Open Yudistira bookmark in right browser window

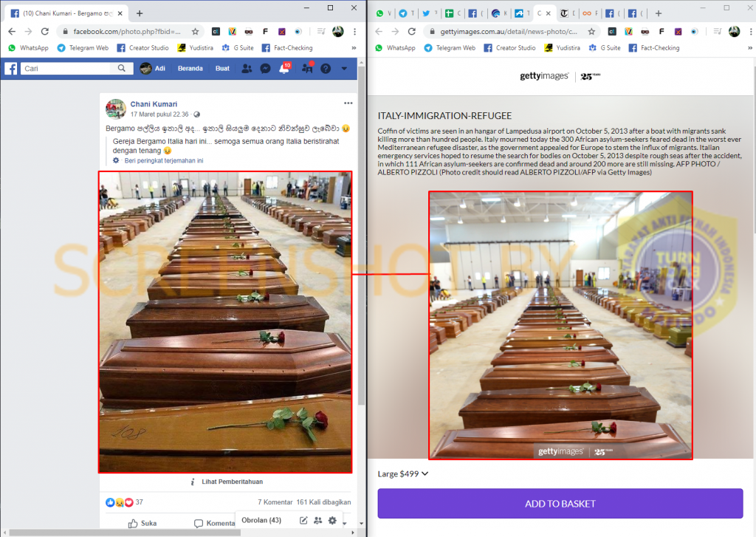[x=562, y=48]
